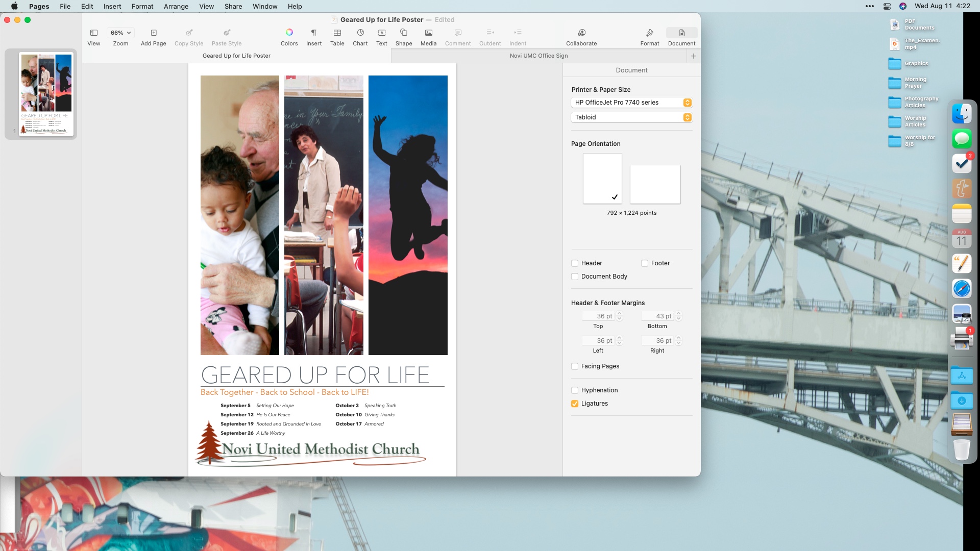Select the page one thumbnail in the sidebar
Image resolution: width=980 pixels, height=551 pixels.
46,93
